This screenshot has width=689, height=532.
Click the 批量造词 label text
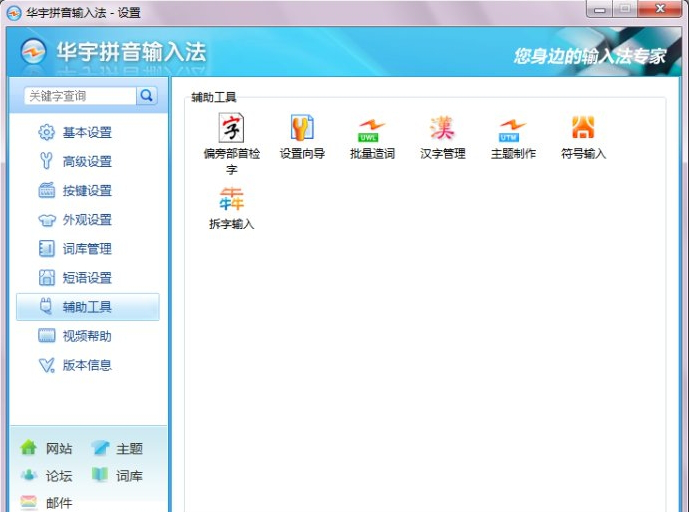point(372,154)
